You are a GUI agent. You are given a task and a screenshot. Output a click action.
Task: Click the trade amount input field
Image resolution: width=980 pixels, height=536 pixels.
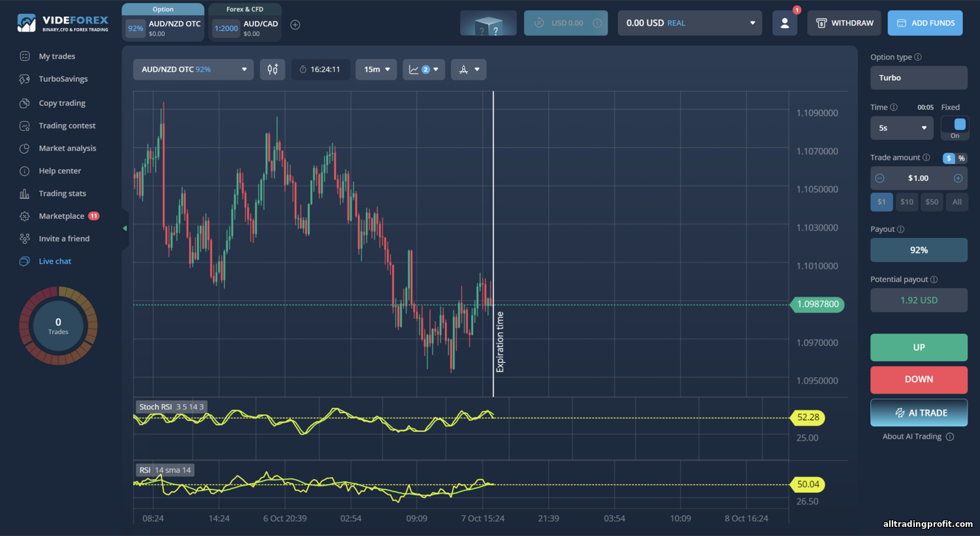[x=919, y=178]
